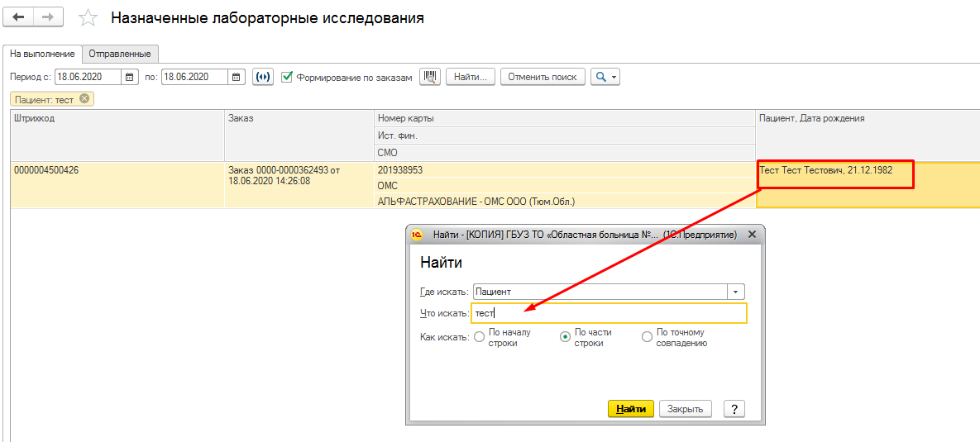
Task: Click 'Отменить поиск' button
Action: [x=543, y=77]
